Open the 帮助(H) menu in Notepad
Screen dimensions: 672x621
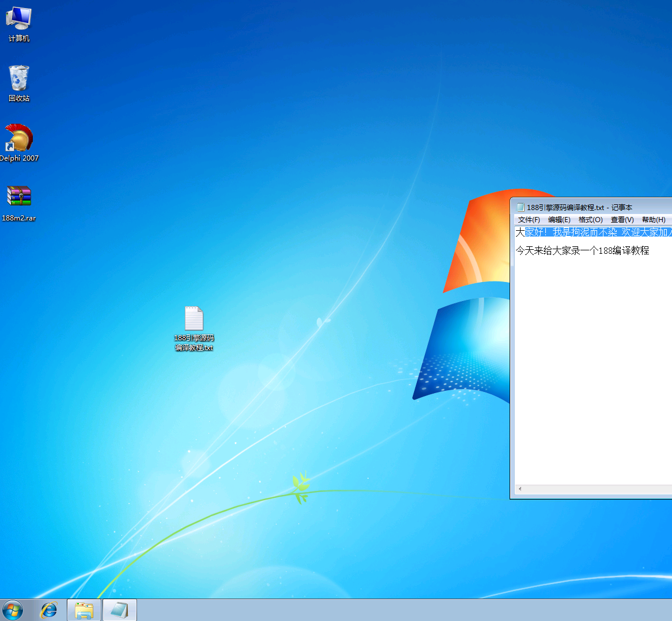(x=654, y=220)
